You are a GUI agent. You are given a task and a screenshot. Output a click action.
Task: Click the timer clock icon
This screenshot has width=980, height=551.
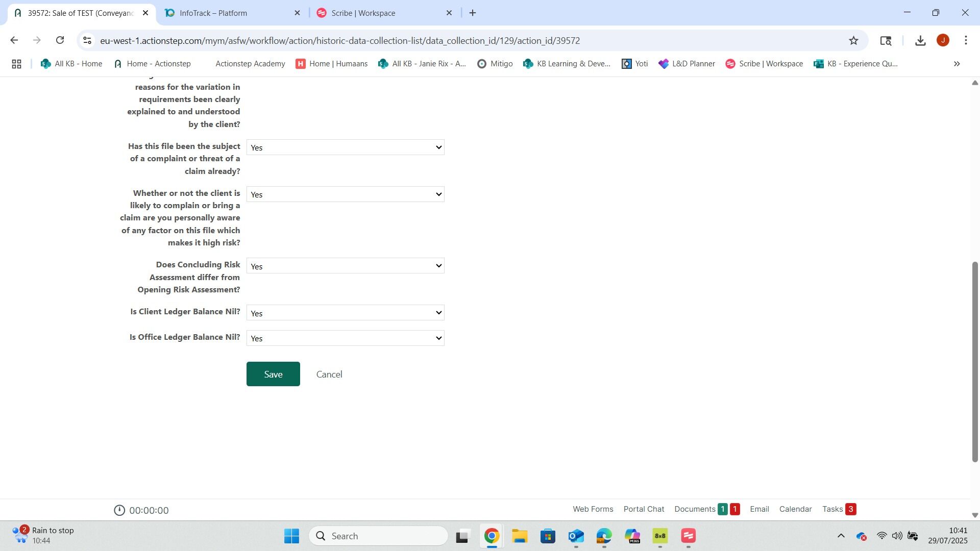(x=119, y=510)
